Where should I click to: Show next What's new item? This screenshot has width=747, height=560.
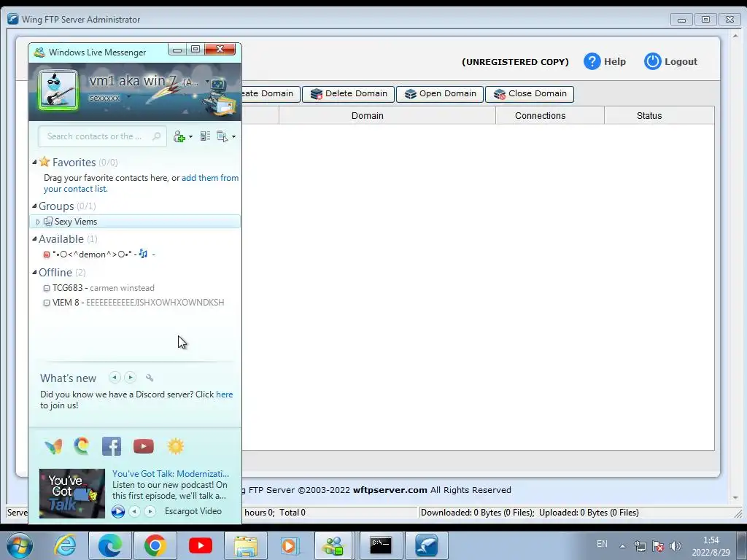pyautogui.click(x=130, y=378)
